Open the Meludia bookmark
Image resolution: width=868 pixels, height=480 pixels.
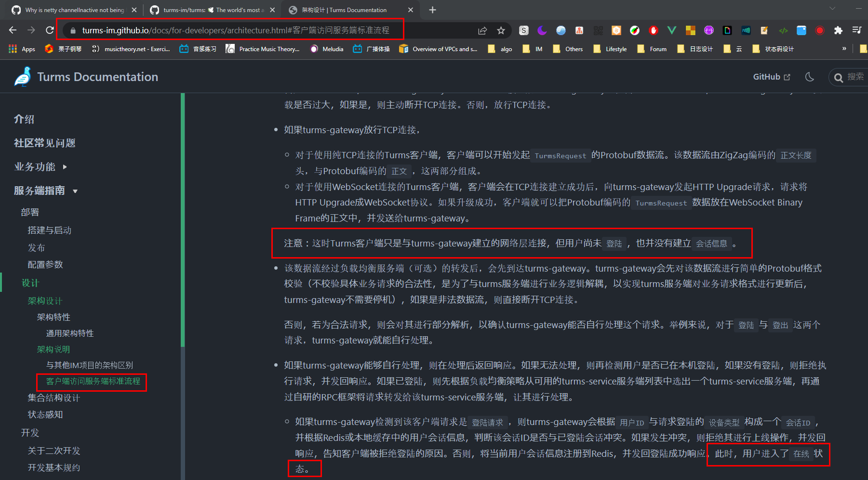coord(327,49)
